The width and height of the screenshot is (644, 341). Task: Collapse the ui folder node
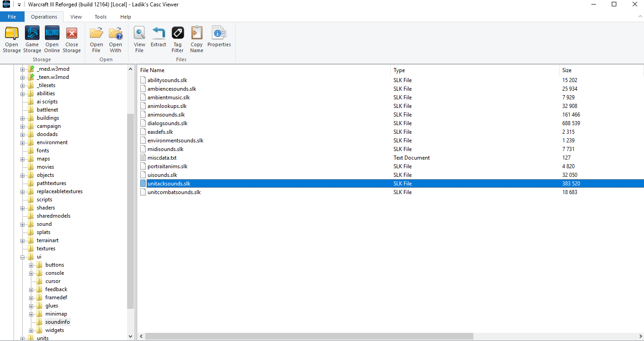(22, 257)
